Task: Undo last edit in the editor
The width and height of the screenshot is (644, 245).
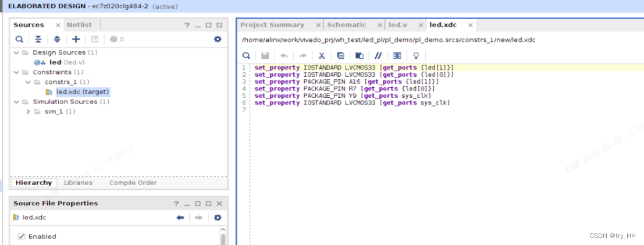Action: [x=284, y=55]
